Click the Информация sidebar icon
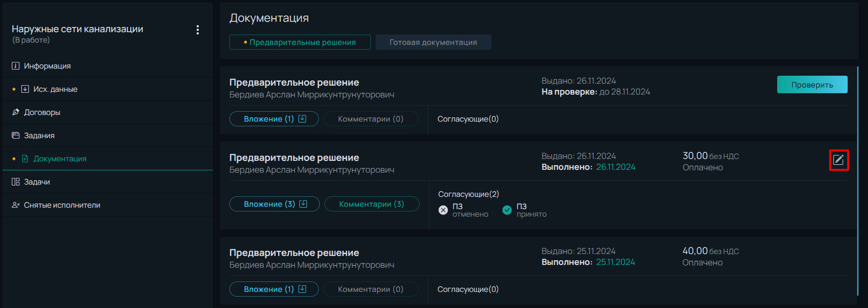 pyautogui.click(x=16, y=66)
